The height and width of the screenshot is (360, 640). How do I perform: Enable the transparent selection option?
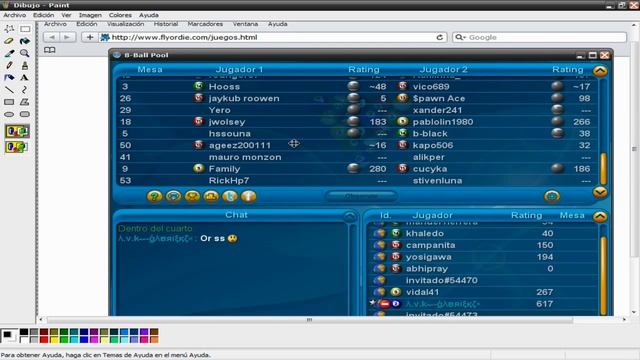click(17, 147)
